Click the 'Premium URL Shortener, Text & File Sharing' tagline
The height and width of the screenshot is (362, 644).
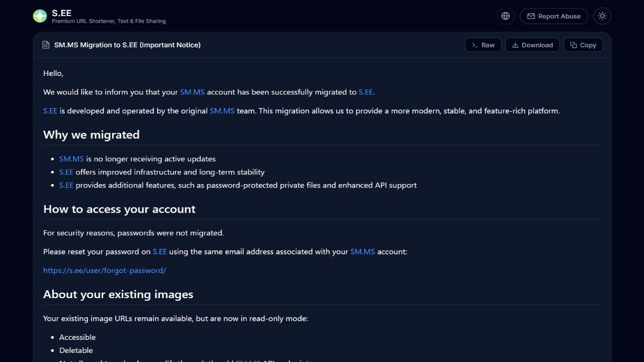click(x=109, y=21)
